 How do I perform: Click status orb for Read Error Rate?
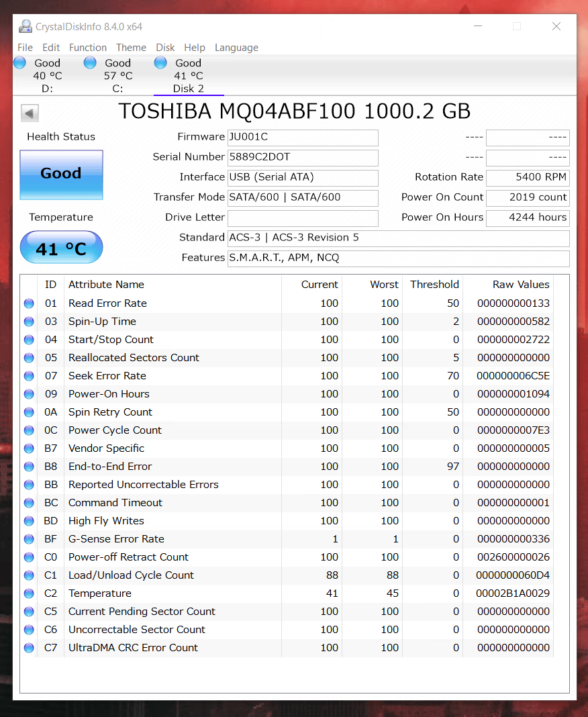(x=29, y=303)
